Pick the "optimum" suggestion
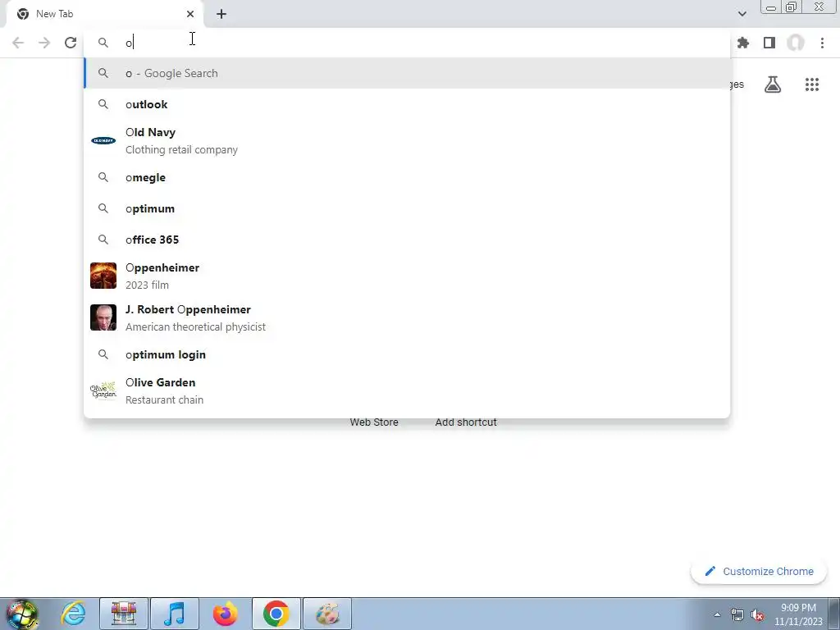This screenshot has width=840, height=630. tap(407, 208)
